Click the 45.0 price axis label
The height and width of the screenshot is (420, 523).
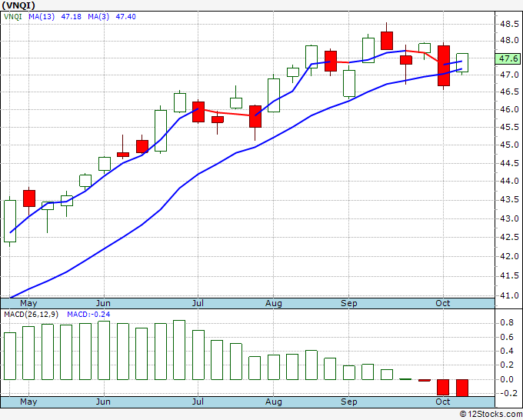tap(509, 145)
